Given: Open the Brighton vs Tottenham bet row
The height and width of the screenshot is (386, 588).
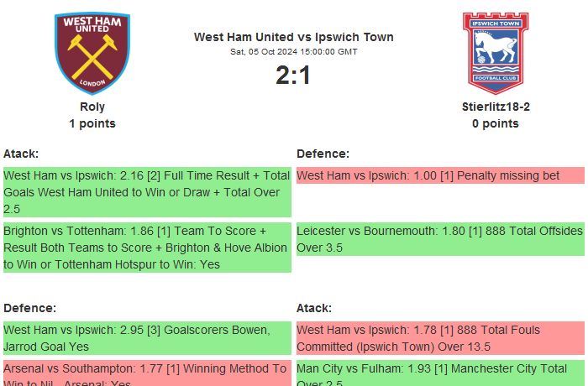Looking at the screenshot, I should point(147,248).
